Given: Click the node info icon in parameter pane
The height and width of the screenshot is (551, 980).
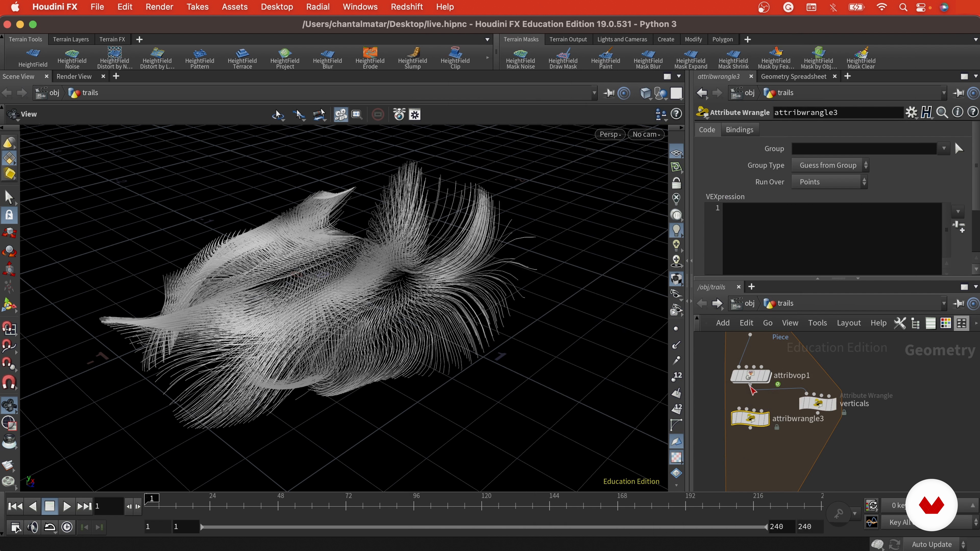Looking at the screenshot, I should 957,112.
